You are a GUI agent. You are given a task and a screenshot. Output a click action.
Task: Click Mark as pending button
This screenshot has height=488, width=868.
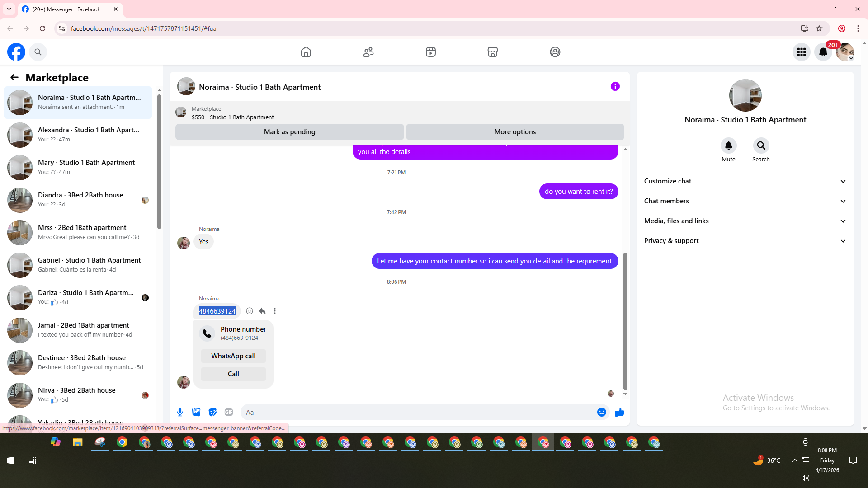point(289,132)
